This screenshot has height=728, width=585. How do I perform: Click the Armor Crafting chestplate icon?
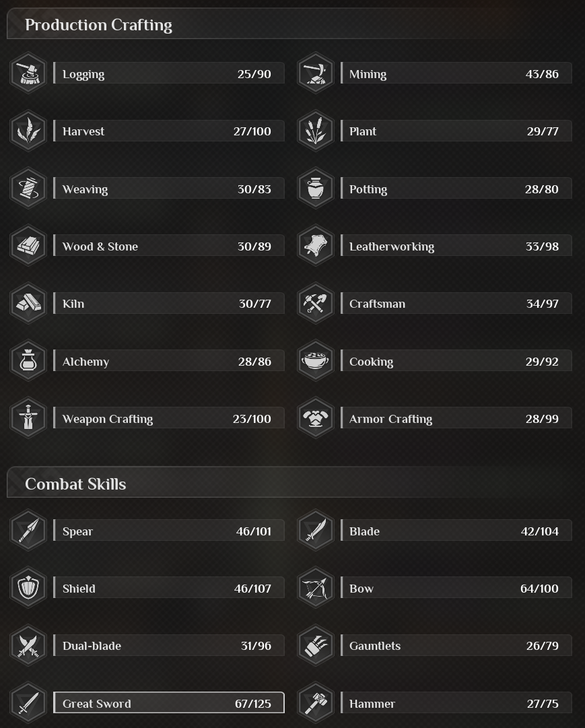[315, 418]
